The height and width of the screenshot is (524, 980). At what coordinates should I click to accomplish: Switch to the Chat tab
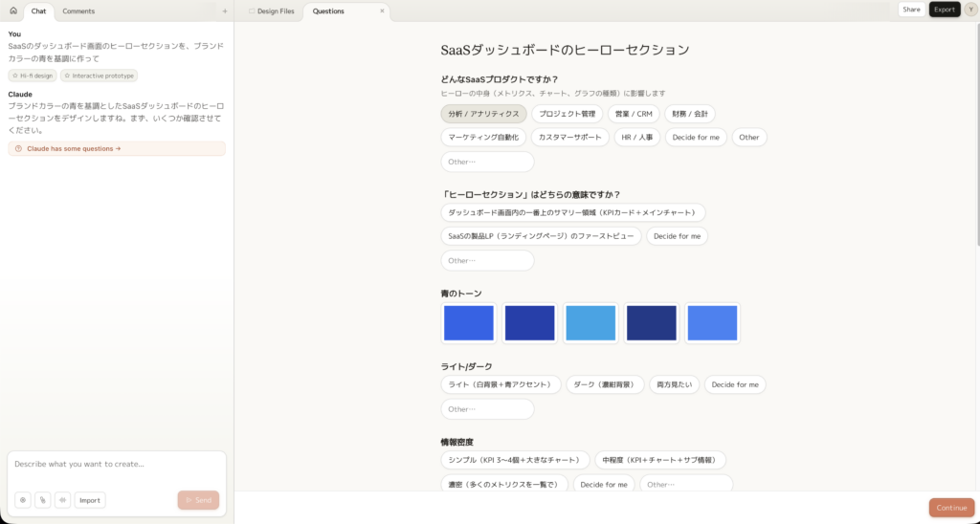(x=38, y=11)
